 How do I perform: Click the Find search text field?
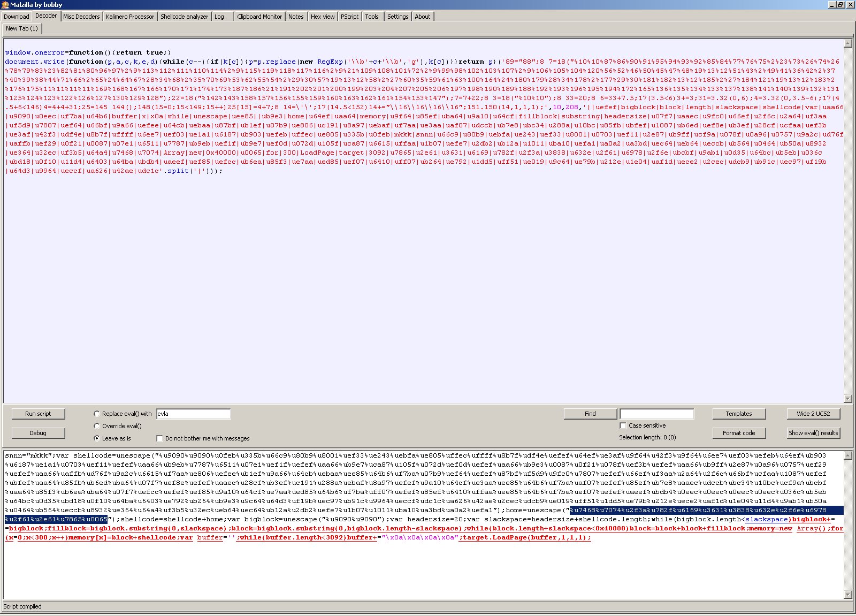click(656, 414)
